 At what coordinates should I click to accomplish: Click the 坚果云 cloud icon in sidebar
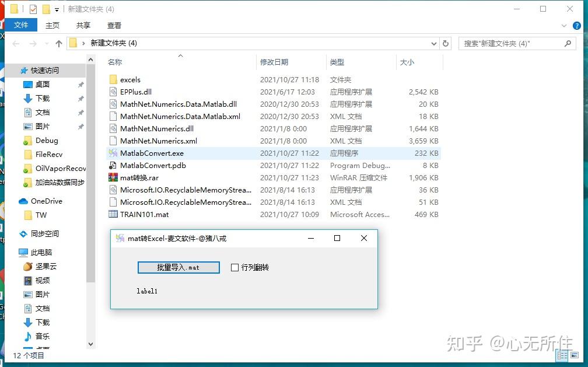tap(27, 266)
